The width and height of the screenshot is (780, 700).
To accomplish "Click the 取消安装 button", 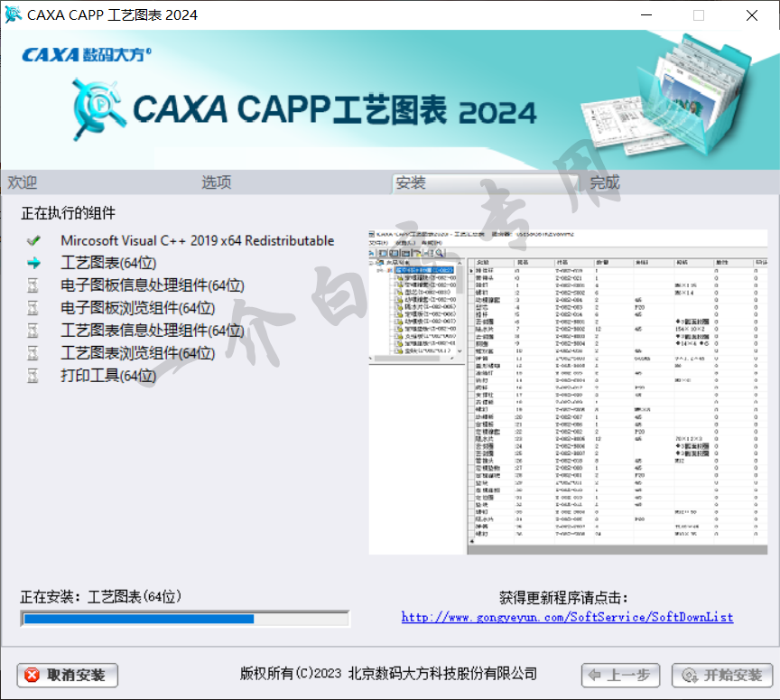I will 67,675.
